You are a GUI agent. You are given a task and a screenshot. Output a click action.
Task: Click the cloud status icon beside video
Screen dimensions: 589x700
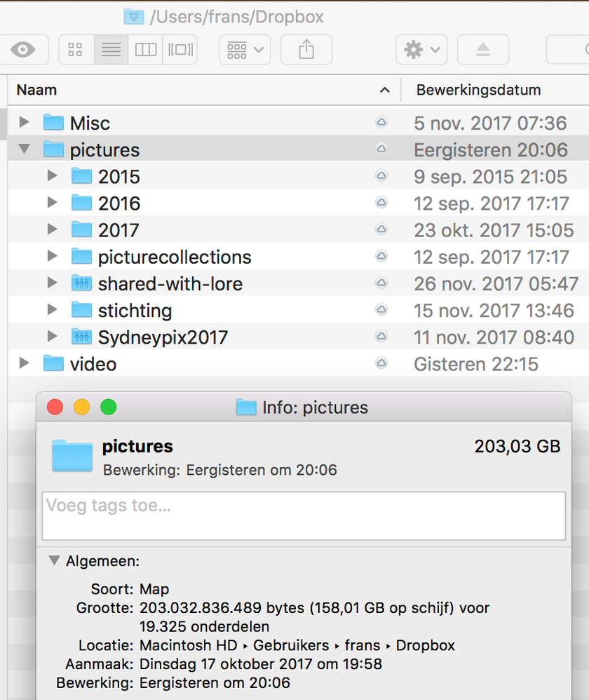pyautogui.click(x=381, y=363)
